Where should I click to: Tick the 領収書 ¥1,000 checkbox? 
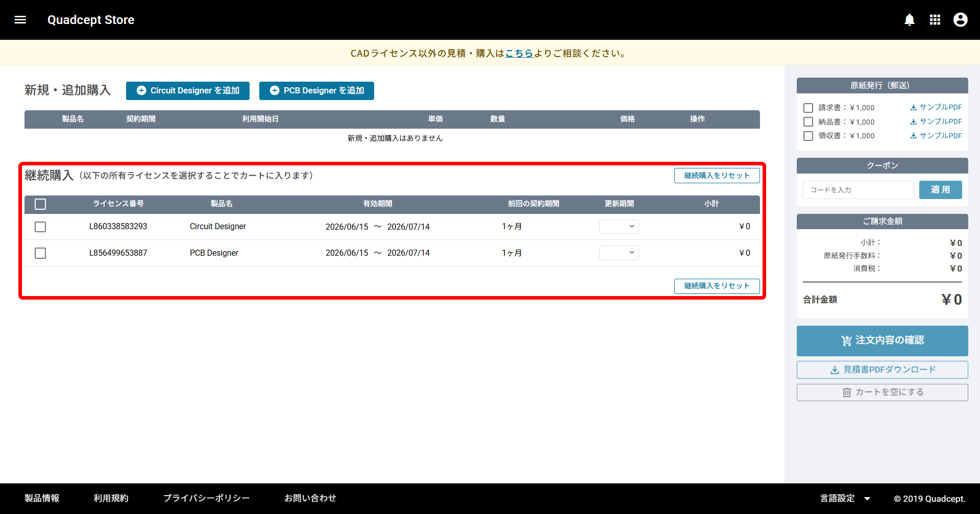coord(808,136)
